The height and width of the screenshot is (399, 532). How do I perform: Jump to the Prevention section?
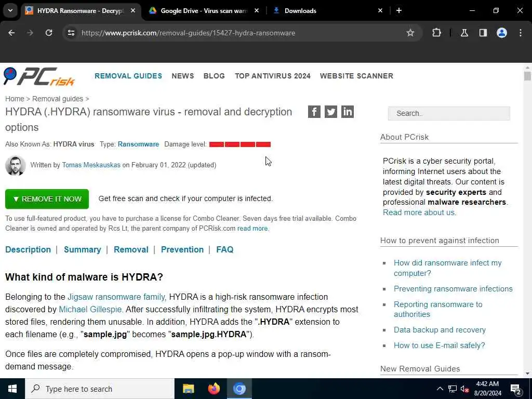182,250
